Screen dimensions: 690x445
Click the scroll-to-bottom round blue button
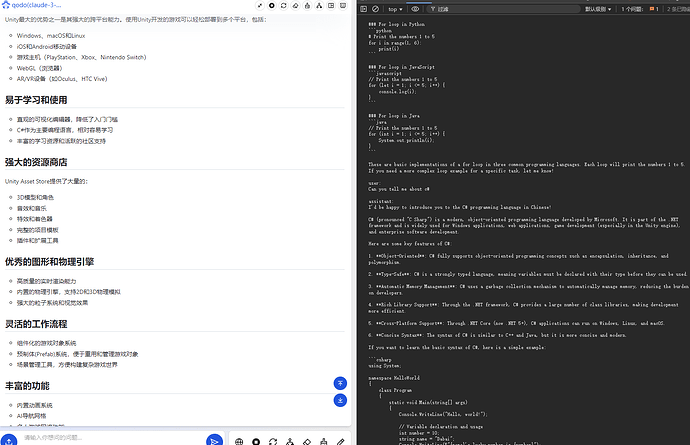click(x=340, y=401)
